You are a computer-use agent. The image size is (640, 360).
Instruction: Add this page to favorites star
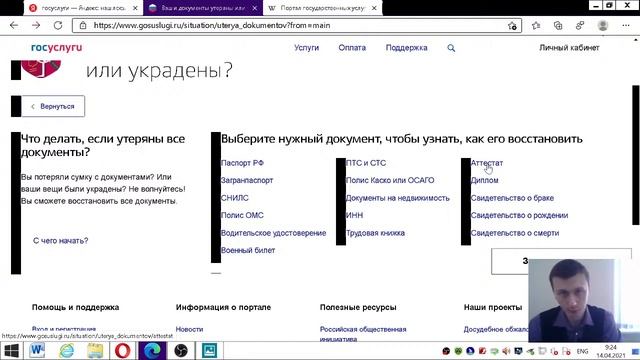[512, 26]
